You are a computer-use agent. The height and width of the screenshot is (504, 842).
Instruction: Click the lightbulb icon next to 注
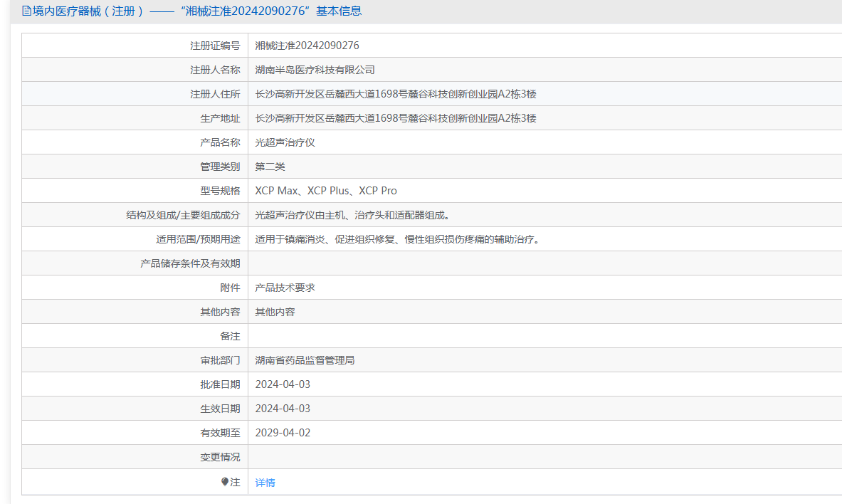click(225, 482)
